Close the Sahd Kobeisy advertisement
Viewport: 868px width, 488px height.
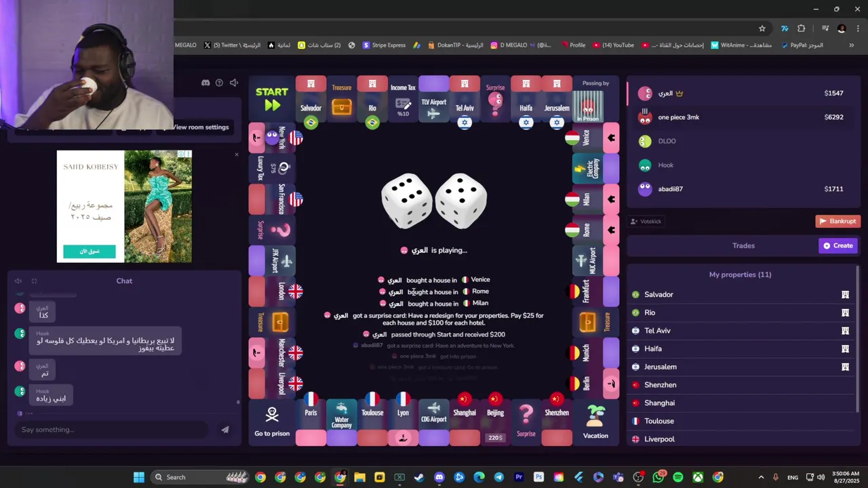[237, 155]
